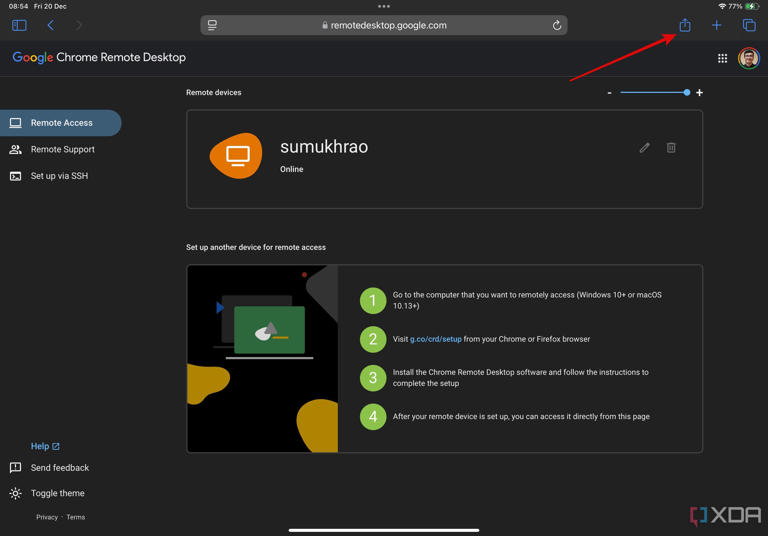The height and width of the screenshot is (536, 768).
Task: Click the Toggle theme sun icon
Action: tap(15, 493)
